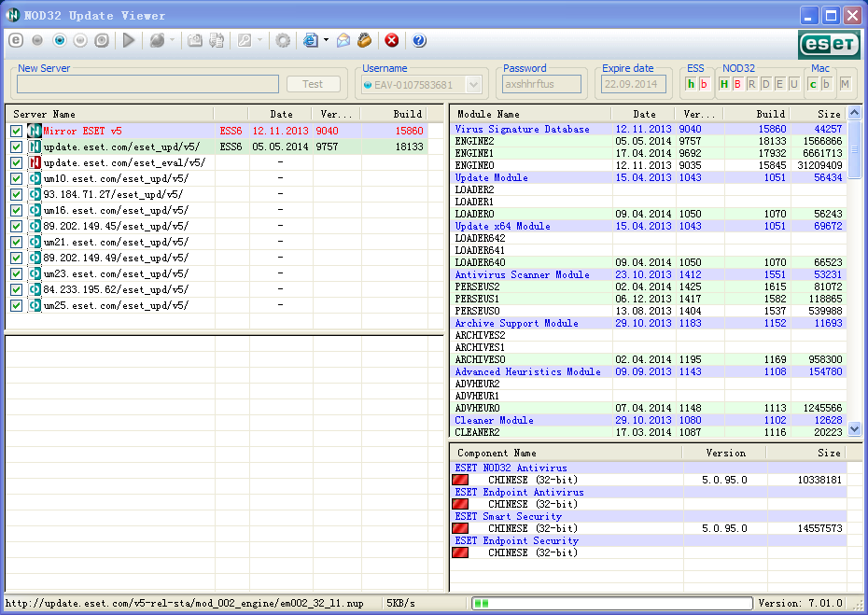Click the pale white circle toolbar icon
Viewport: 868px width, 615px height.
(x=81, y=40)
